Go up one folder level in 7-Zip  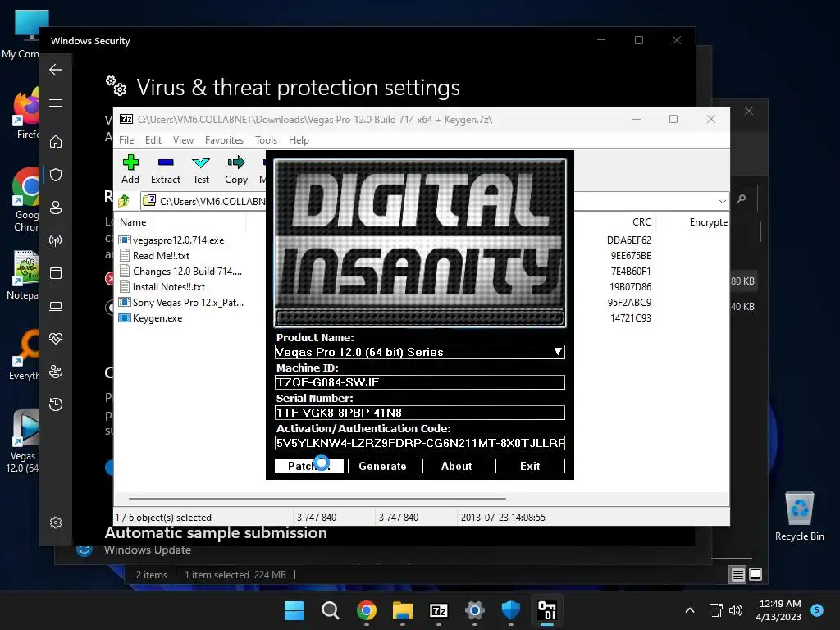(x=125, y=201)
